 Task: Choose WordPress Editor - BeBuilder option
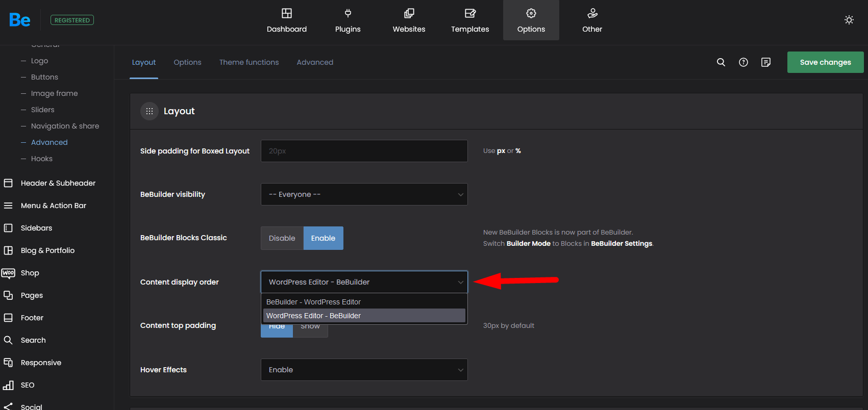point(364,316)
